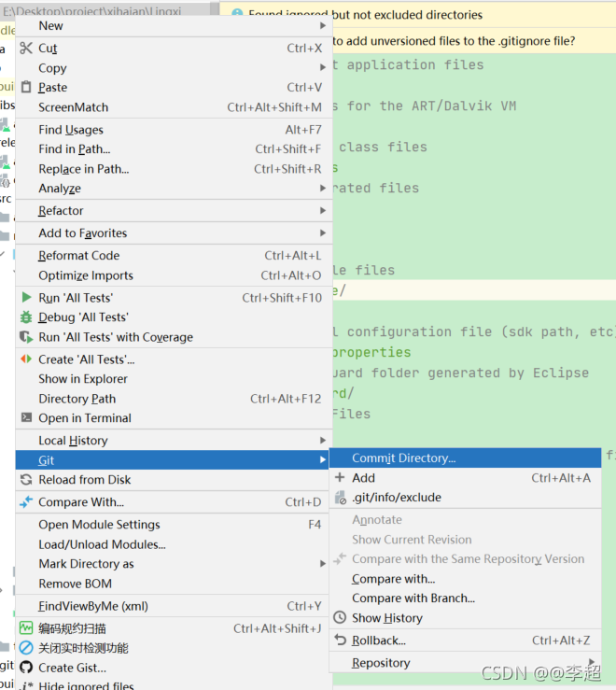Click 'for the ART/Dalvik VM' editor line
616x690 pixels.
(431, 106)
